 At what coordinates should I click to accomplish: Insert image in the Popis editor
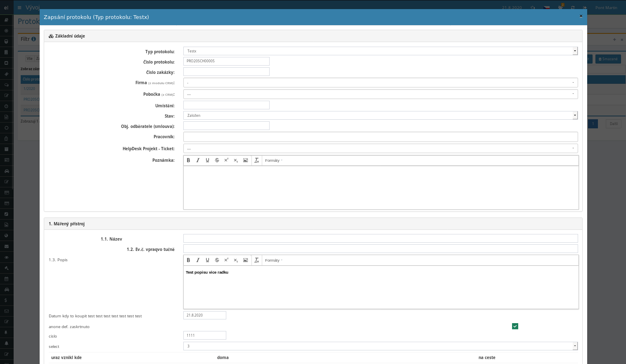point(245,260)
